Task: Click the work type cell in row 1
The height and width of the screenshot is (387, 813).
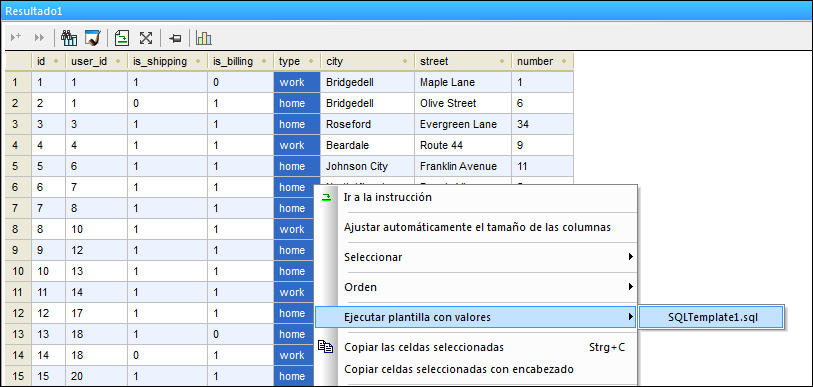Action: pos(297,82)
